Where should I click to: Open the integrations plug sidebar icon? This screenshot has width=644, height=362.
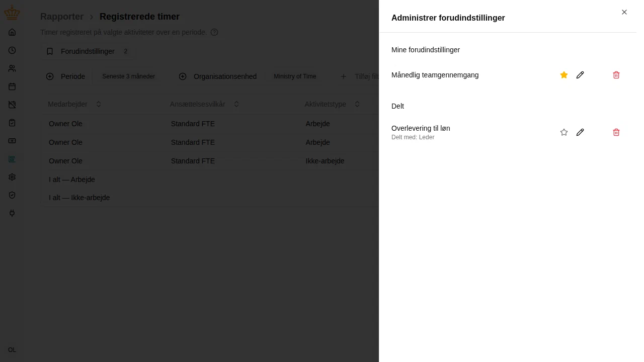12,213
